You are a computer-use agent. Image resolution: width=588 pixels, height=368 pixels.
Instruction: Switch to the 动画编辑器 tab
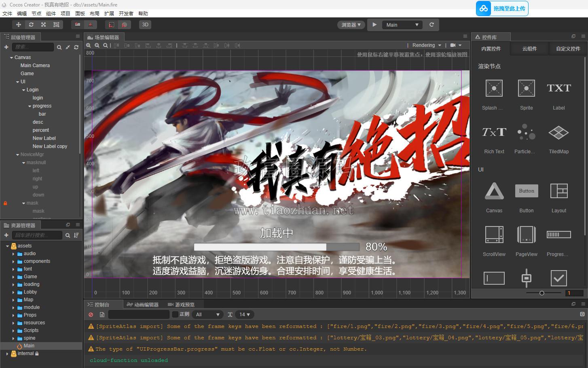[x=142, y=305]
